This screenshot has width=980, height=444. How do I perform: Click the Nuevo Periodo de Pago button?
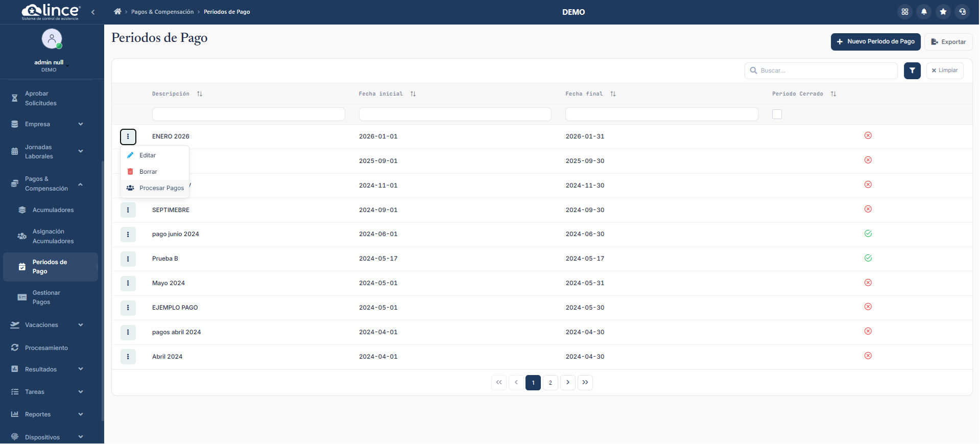coord(875,42)
